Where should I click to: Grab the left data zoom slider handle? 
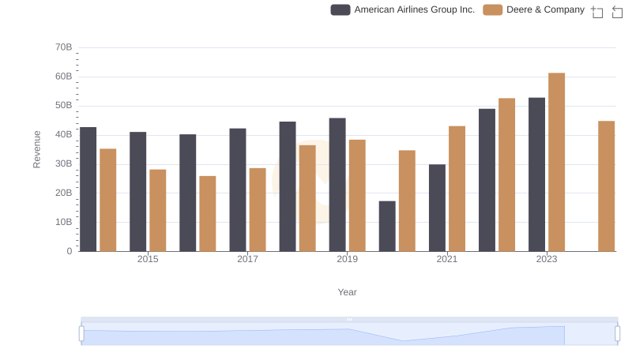(x=81, y=334)
